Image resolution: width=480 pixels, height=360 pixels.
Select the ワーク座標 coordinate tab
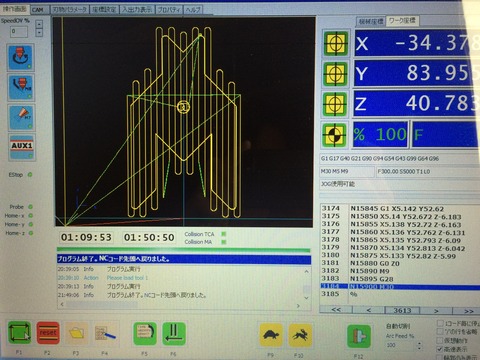pyautogui.click(x=402, y=21)
